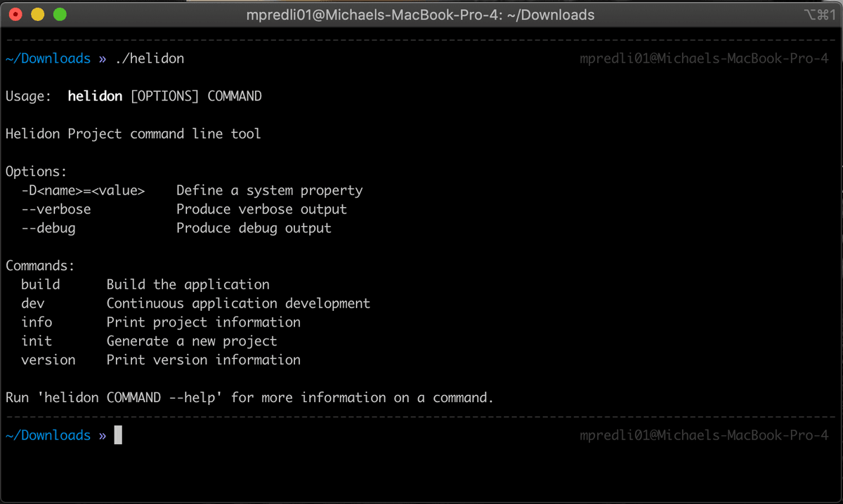Viewport: 843px width, 504px height.
Task: Click the bottom '~/Downloads' prompt path
Action: click(x=48, y=435)
